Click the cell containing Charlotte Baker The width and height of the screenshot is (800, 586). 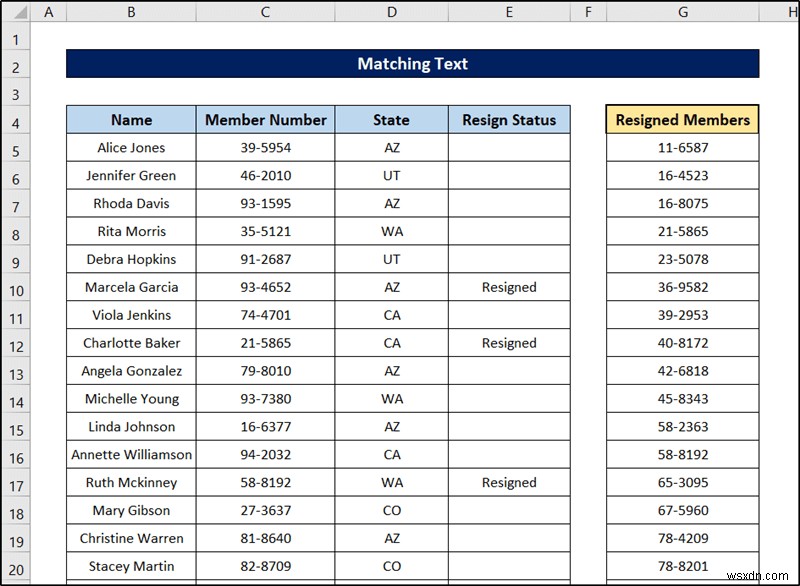point(130,343)
